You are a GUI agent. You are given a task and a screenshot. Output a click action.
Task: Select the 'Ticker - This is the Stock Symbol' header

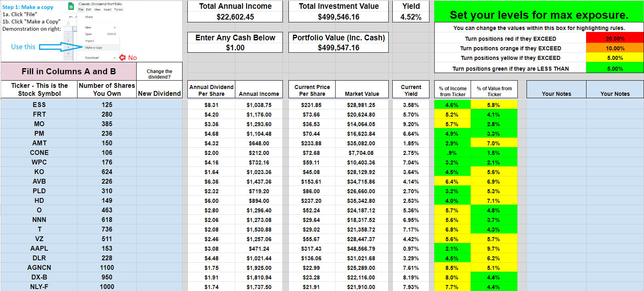click(x=39, y=89)
